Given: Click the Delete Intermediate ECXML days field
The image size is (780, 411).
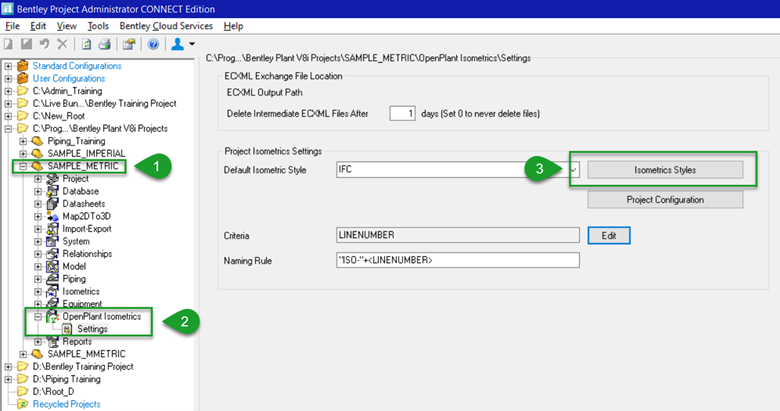Looking at the screenshot, I should (402, 113).
